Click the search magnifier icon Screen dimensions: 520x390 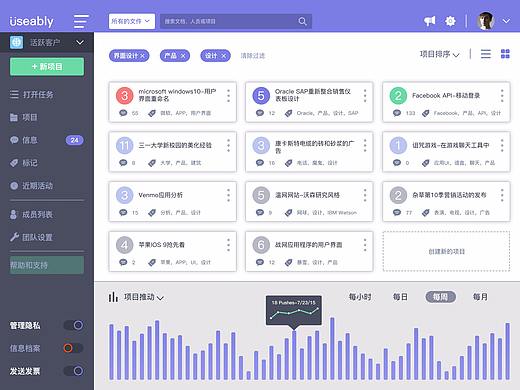302,21
